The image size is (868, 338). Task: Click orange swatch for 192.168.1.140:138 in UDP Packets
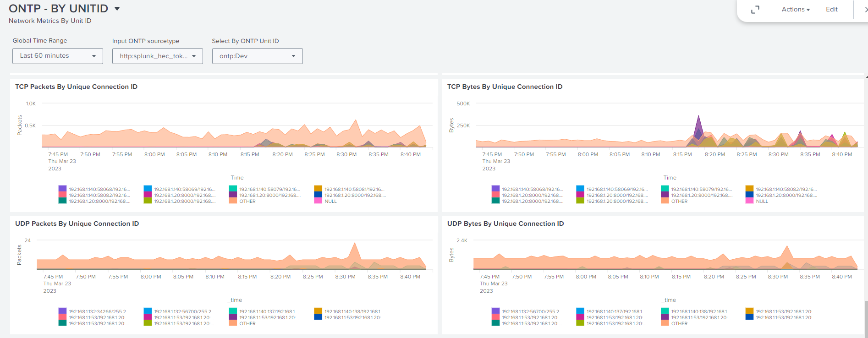click(318, 311)
